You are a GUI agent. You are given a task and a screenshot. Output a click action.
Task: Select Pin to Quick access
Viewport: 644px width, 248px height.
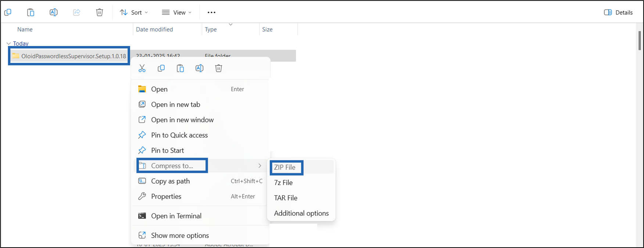(x=200, y=135)
